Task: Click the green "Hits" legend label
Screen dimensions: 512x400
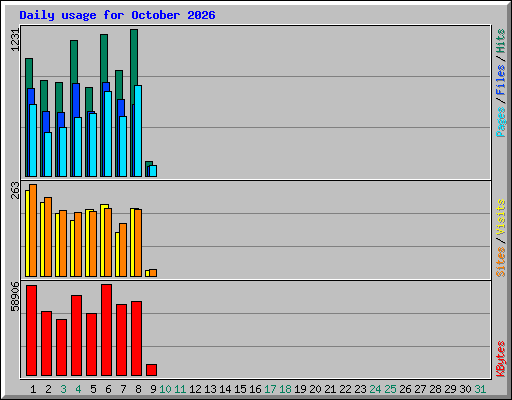Action: pos(500,41)
